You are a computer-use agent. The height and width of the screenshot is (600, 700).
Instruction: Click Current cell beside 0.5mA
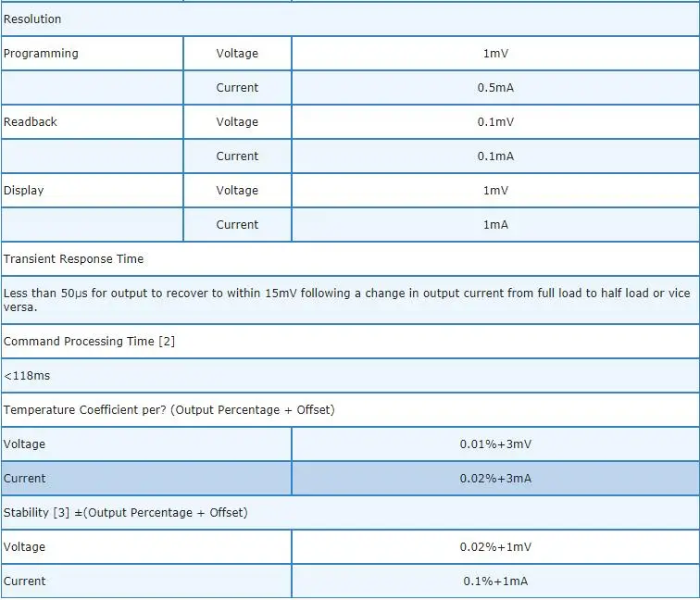(x=237, y=87)
